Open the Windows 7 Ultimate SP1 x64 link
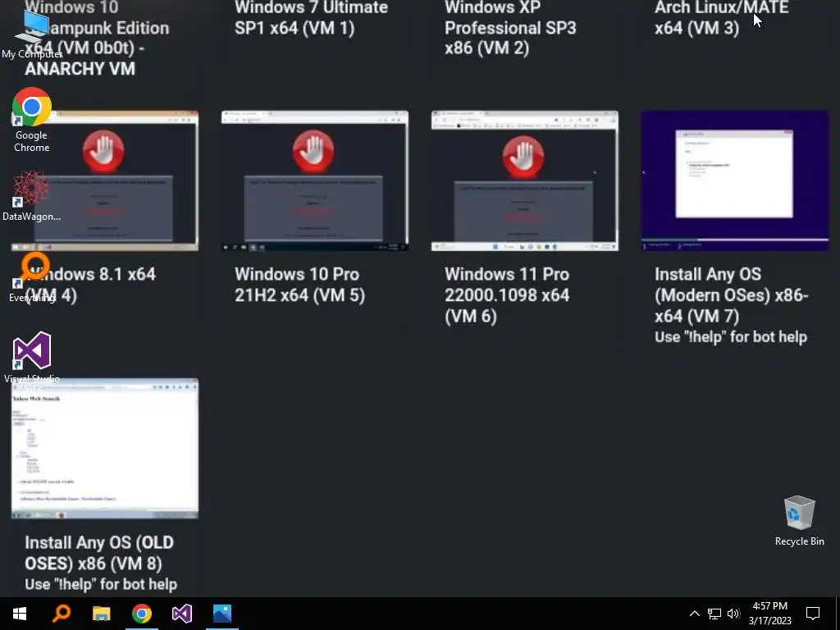The image size is (840, 630). pyautogui.click(x=311, y=17)
